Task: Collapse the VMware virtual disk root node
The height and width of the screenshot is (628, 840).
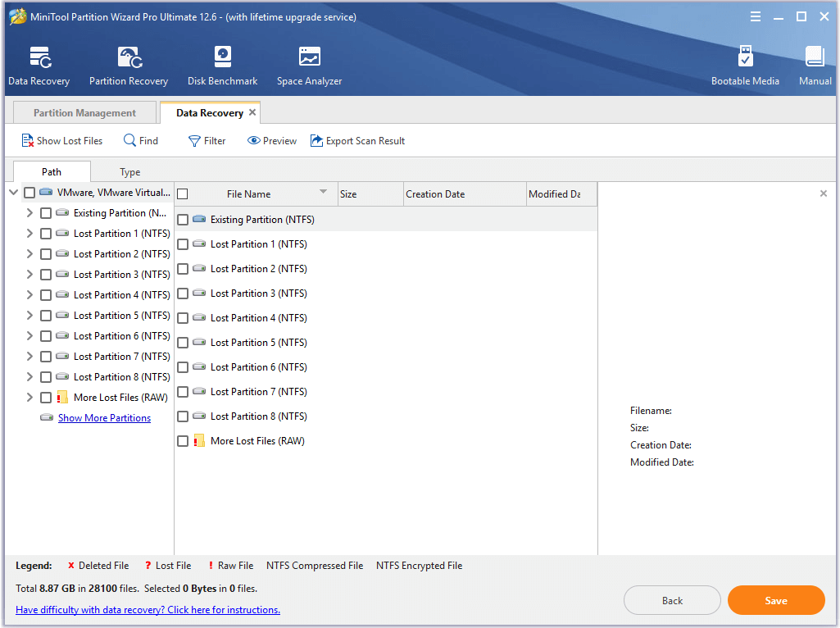Action: point(13,193)
